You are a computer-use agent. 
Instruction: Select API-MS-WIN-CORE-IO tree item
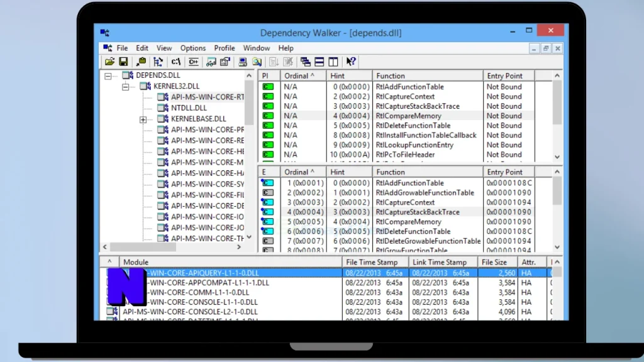[x=208, y=217]
